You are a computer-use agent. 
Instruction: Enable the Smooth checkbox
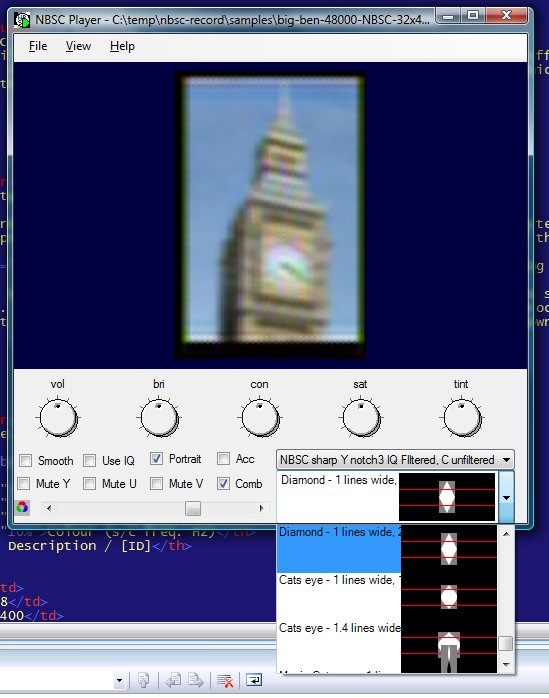pyautogui.click(x=25, y=460)
